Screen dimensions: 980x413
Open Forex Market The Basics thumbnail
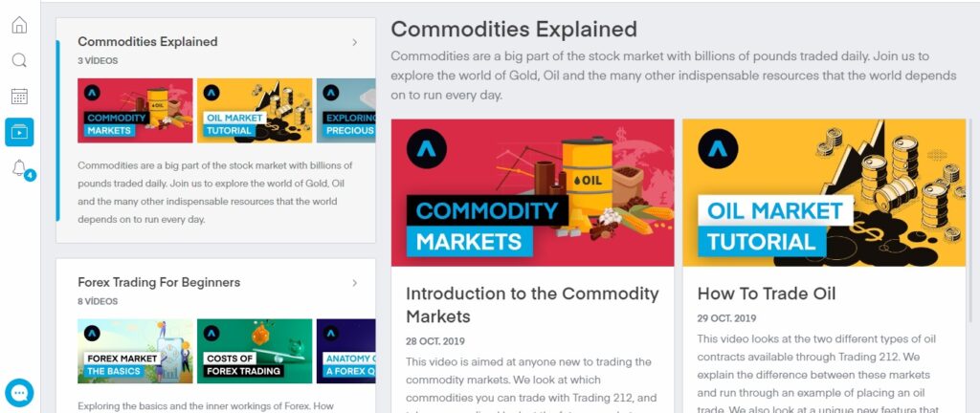click(135, 351)
